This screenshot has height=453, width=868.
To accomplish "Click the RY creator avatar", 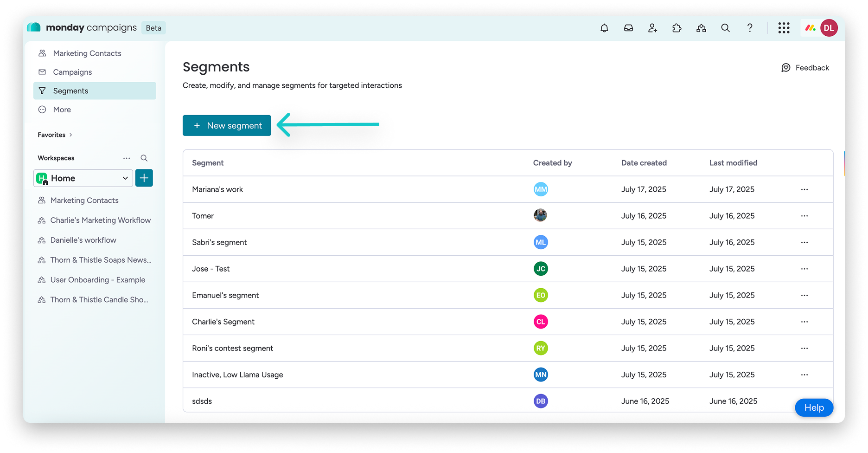I will 541,348.
